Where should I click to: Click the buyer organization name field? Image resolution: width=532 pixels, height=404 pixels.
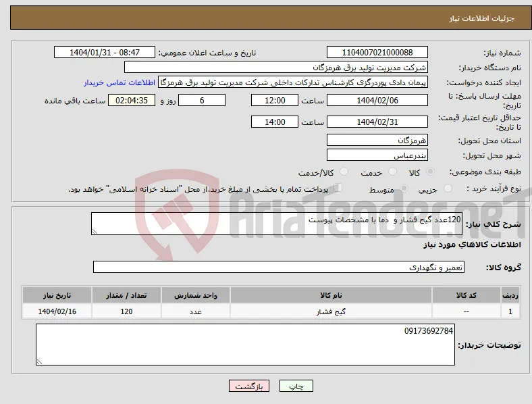(x=276, y=67)
